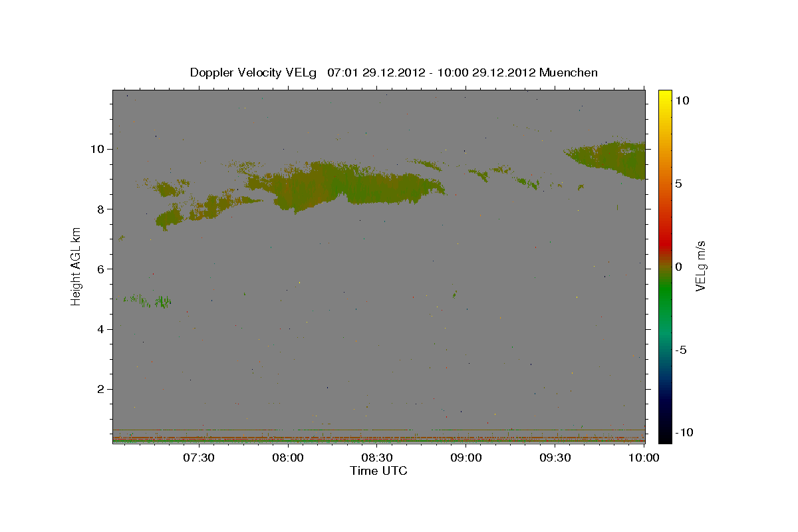Click the colorbar value '-5'

[681, 350]
